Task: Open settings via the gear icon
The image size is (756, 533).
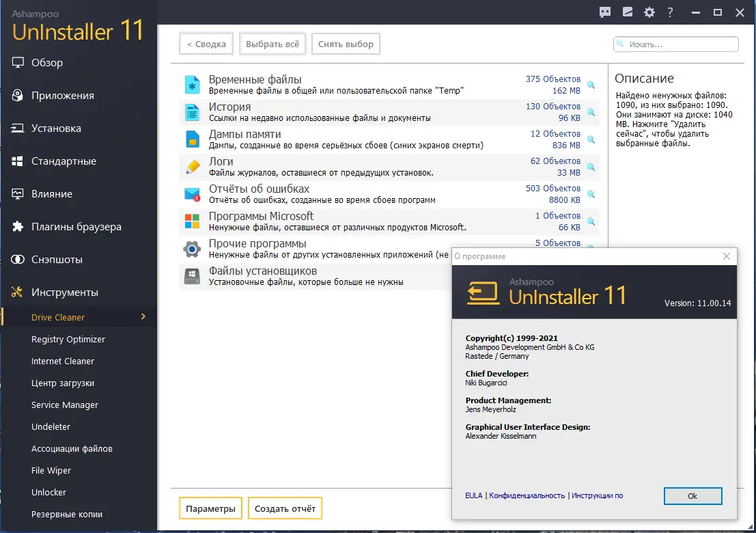Action: click(x=649, y=12)
